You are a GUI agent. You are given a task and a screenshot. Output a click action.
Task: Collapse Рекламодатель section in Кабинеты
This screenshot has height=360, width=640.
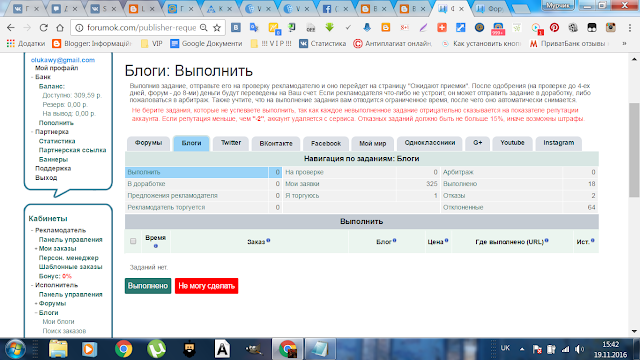(32, 231)
